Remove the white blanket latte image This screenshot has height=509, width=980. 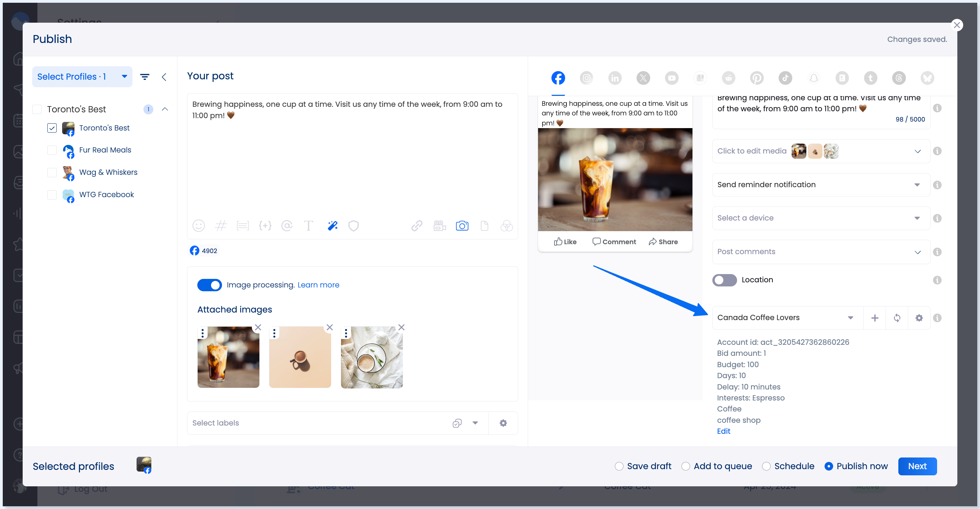pos(401,327)
